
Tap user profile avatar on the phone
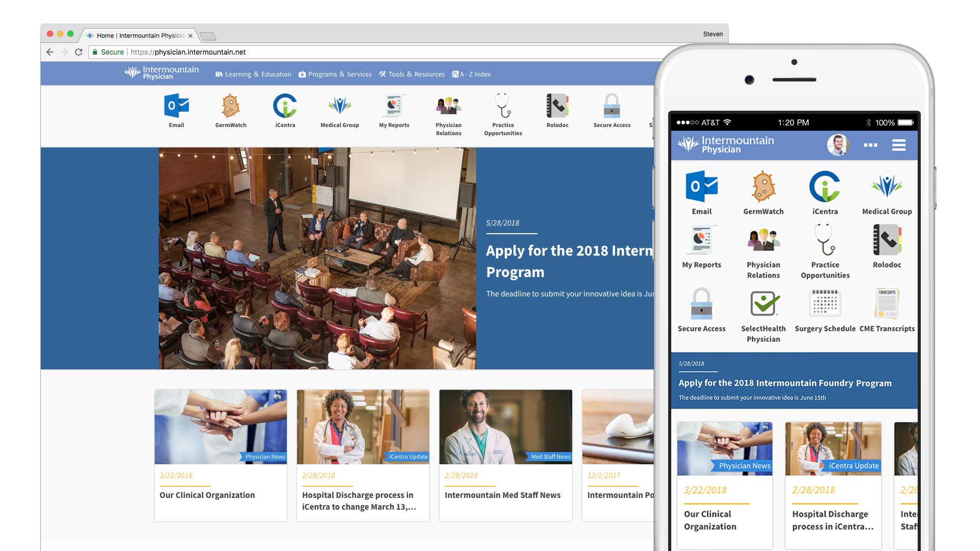point(838,145)
